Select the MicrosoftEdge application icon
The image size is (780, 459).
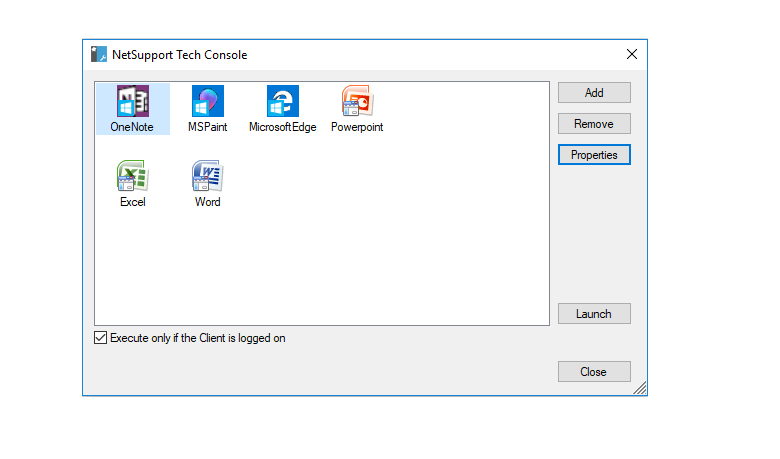point(282,102)
